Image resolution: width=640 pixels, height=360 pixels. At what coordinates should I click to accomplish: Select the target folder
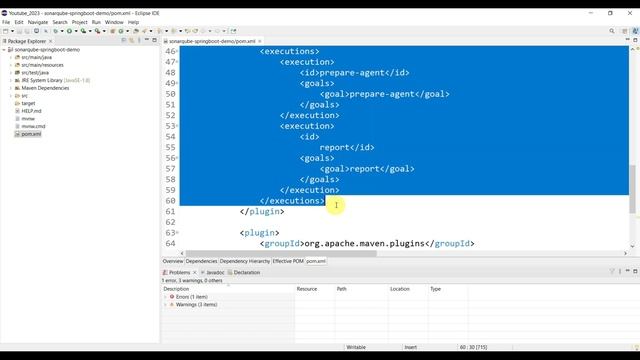(x=28, y=104)
